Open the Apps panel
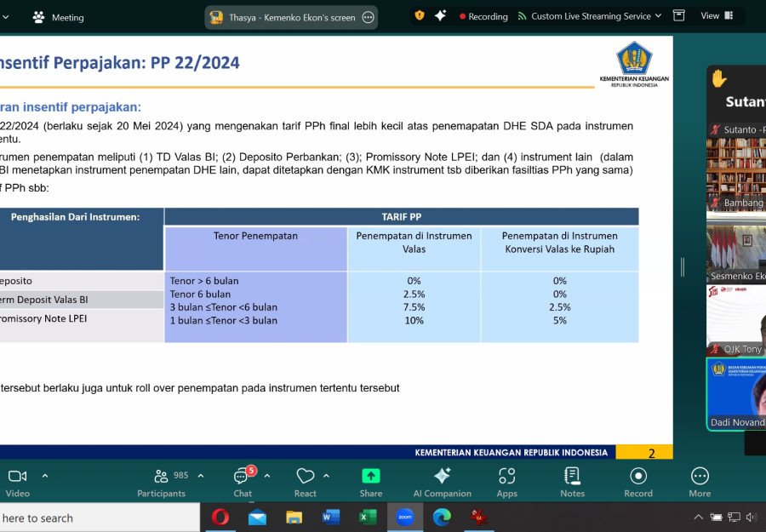 point(506,482)
